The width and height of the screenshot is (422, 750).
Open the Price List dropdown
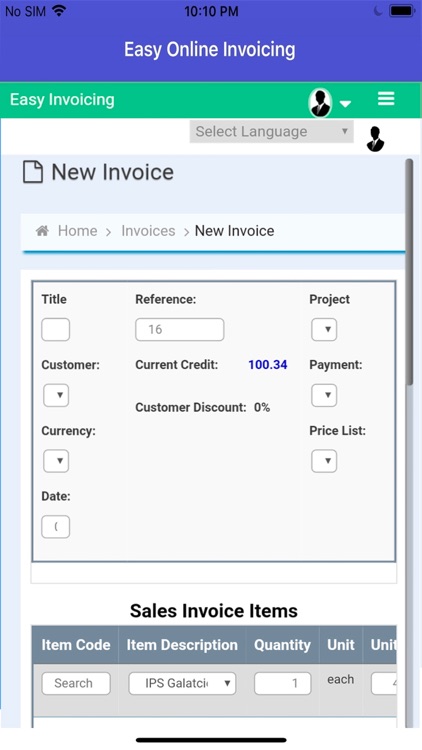(x=324, y=461)
